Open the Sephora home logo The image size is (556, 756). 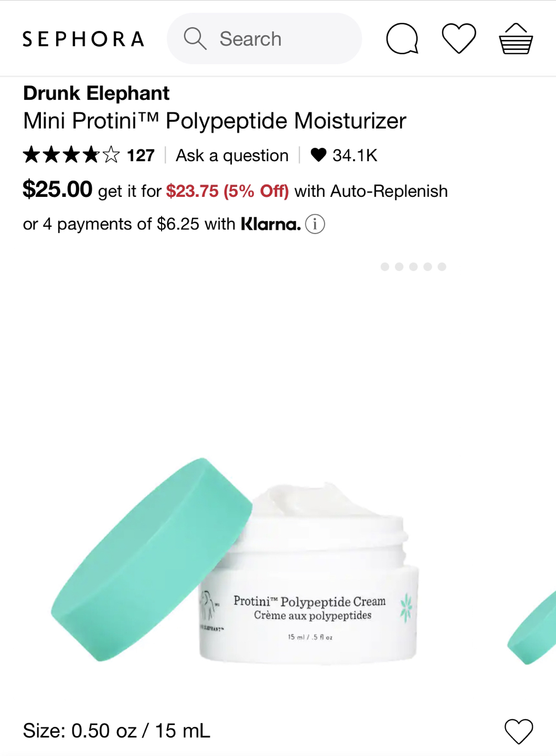[x=83, y=39]
